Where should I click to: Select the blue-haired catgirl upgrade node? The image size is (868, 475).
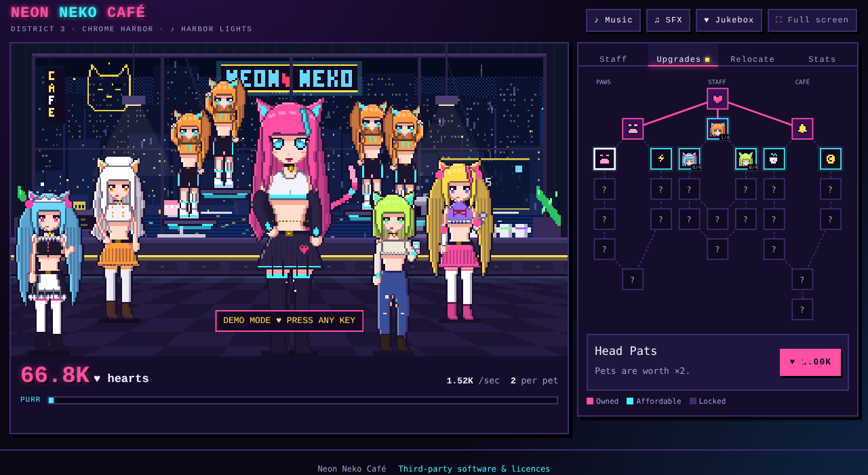[x=690, y=159]
